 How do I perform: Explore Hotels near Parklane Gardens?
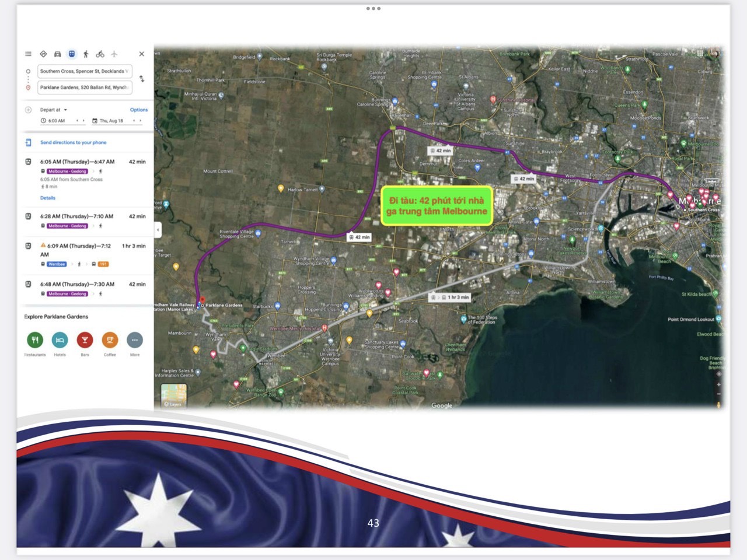[60, 344]
